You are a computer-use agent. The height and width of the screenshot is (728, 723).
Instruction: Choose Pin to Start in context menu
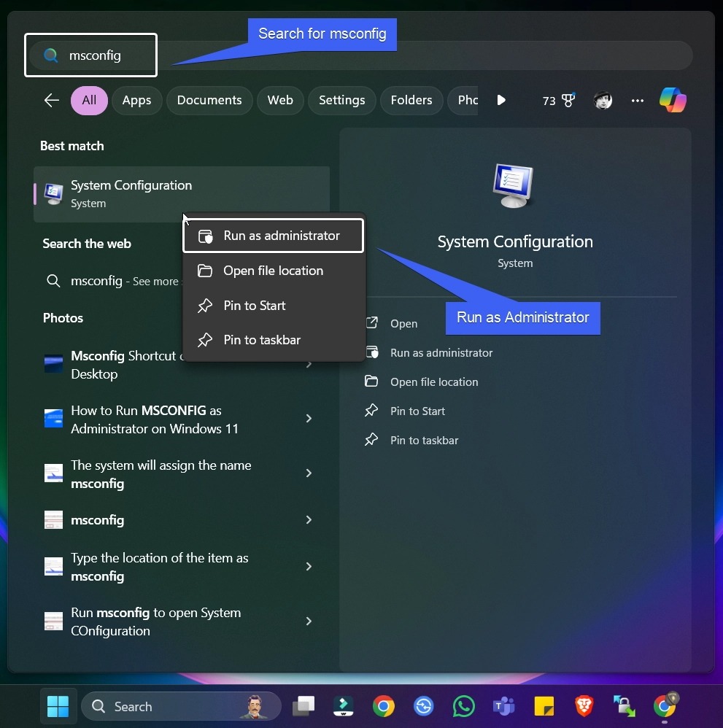[x=273, y=306]
